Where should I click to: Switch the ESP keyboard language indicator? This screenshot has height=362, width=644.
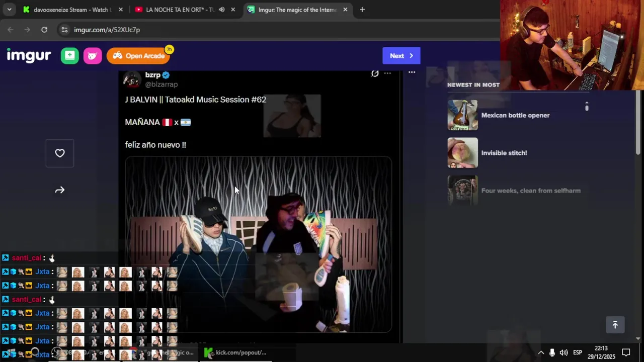(x=578, y=352)
